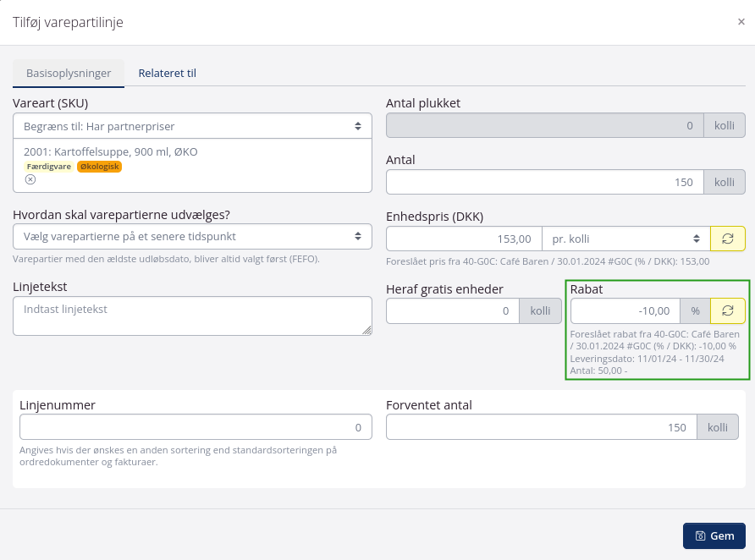Click the Forventet antal field
Screen dimensions: 755x560
[x=541, y=427]
